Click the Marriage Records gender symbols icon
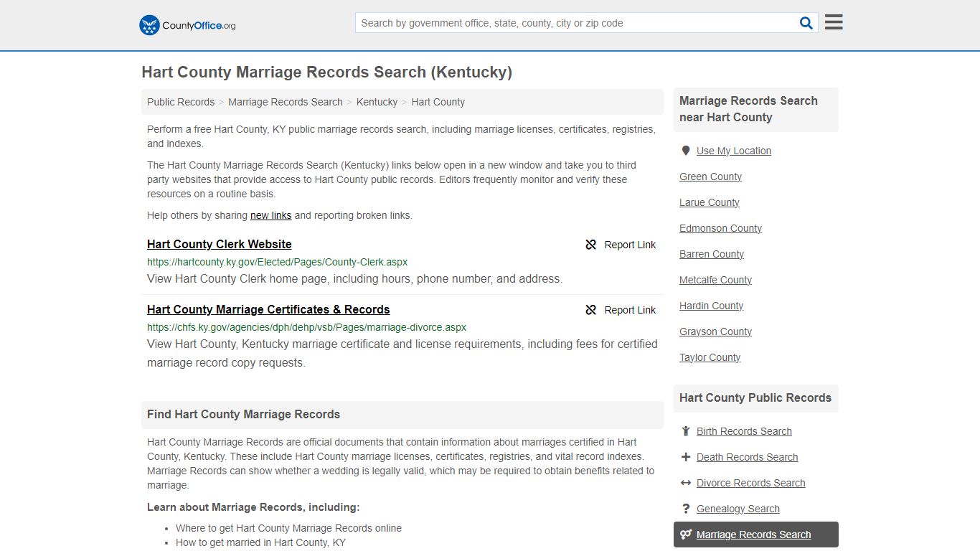This screenshot has height=551, width=980. [x=686, y=534]
